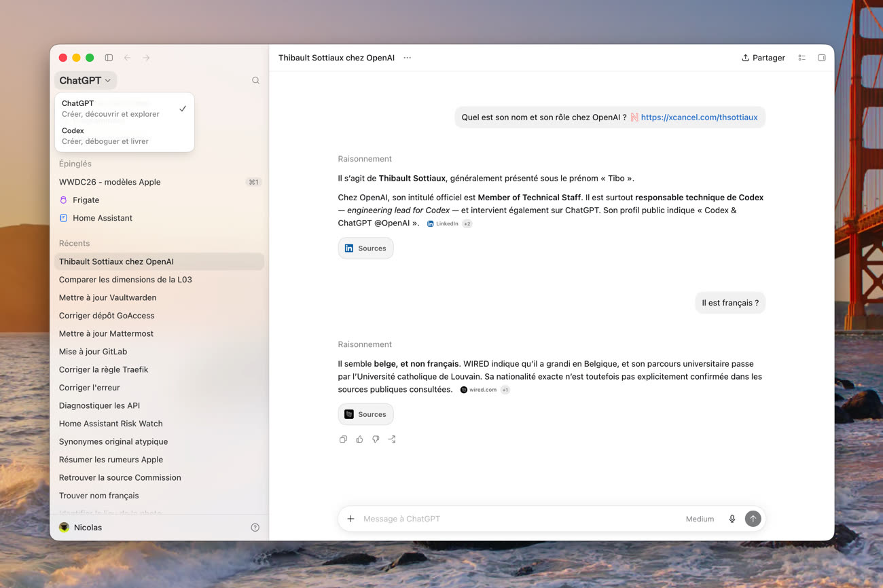Open the Medium reasoning level selector
The width and height of the screenshot is (883, 588).
(700, 519)
